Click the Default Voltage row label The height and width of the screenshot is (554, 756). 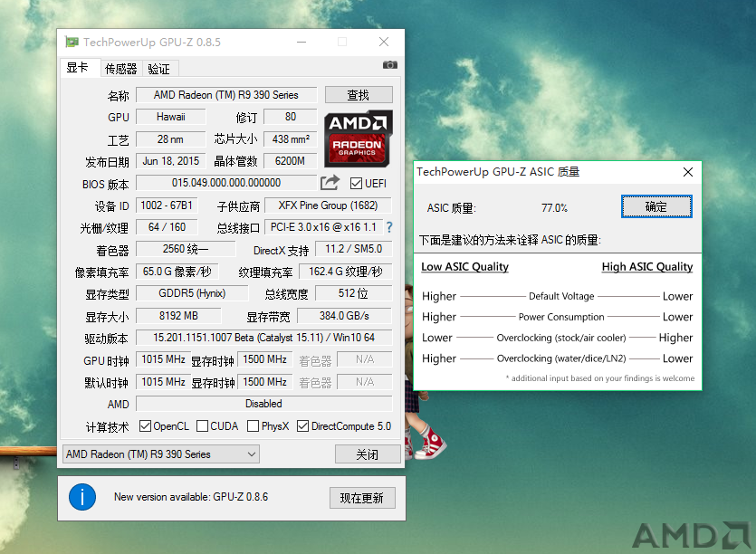561,296
